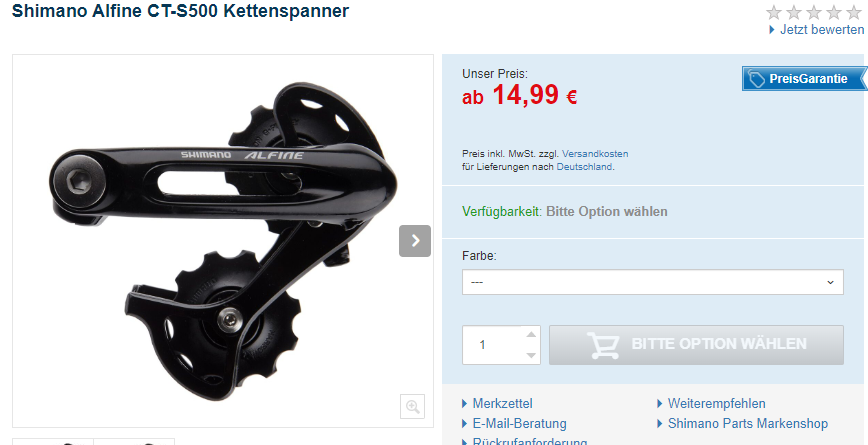Screen dimensions: 868x445
Task: Click the quantity input field
Action: pyautogui.click(x=494, y=345)
